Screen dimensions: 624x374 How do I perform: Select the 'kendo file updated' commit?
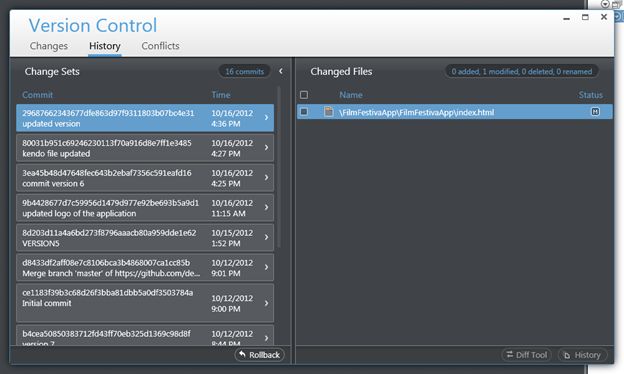click(145, 148)
